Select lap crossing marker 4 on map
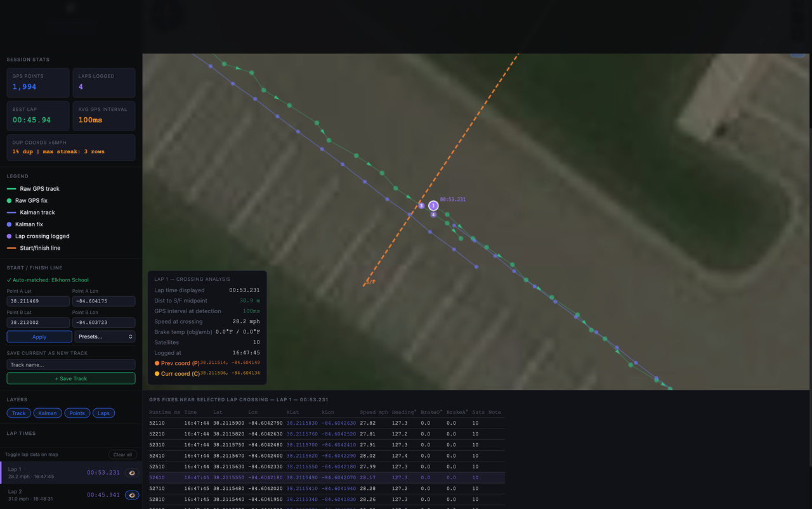This screenshot has width=812, height=509. (433, 214)
